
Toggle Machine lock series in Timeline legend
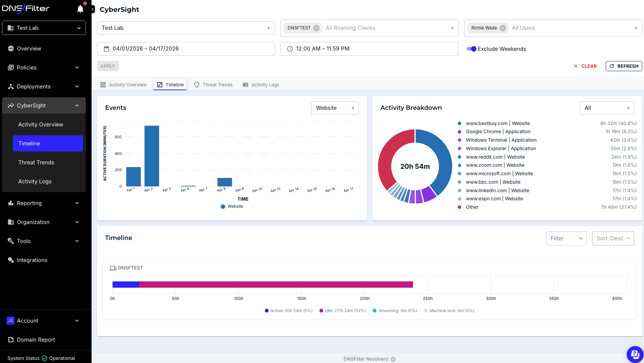pos(449,311)
